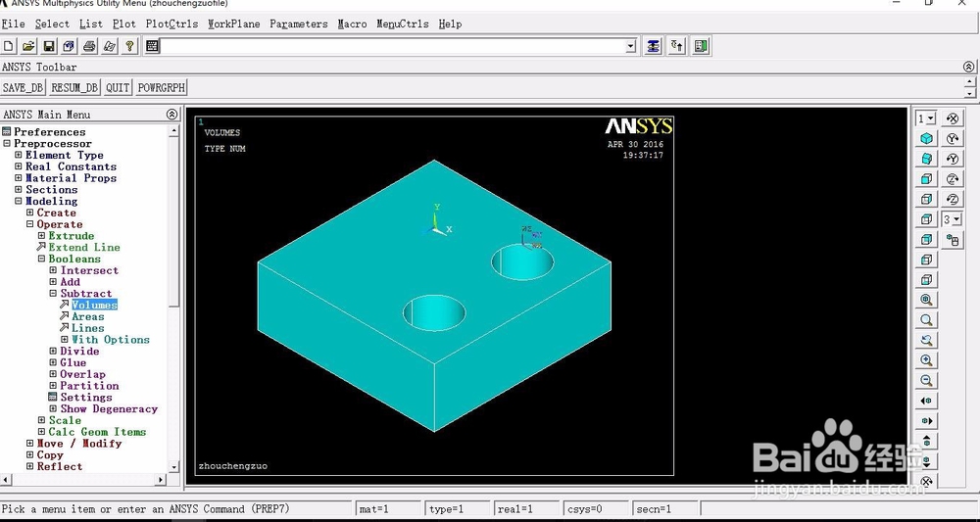Screen dimensions: 980x522
Task: Expand the Extrude node
Action: 41,236
